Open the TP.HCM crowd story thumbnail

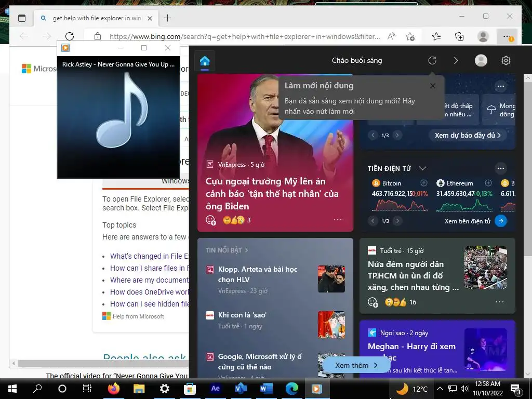coord(486,268)
